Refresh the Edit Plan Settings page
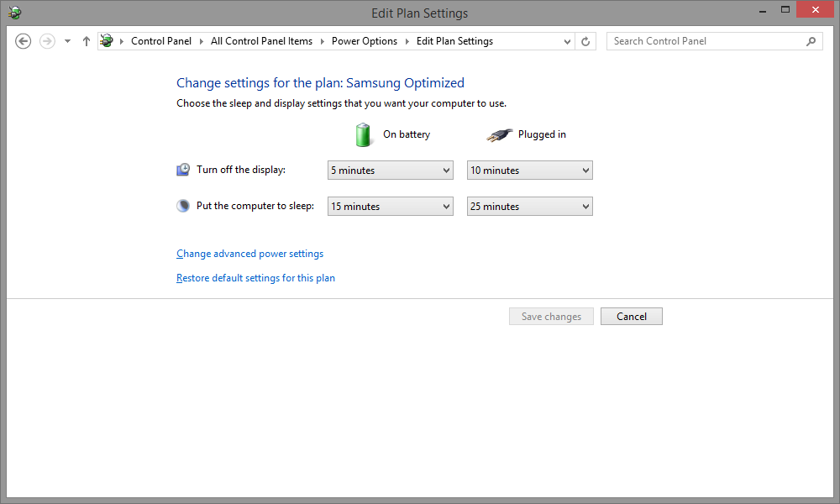The width and height of the screenshot is (840, 504). pos(585,41)
